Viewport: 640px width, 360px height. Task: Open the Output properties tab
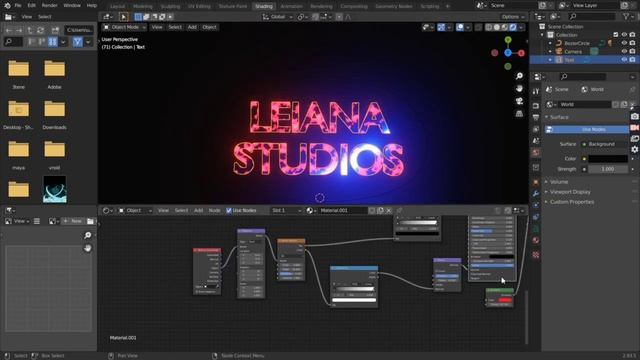pyautogui.click(x=536, y=118)
